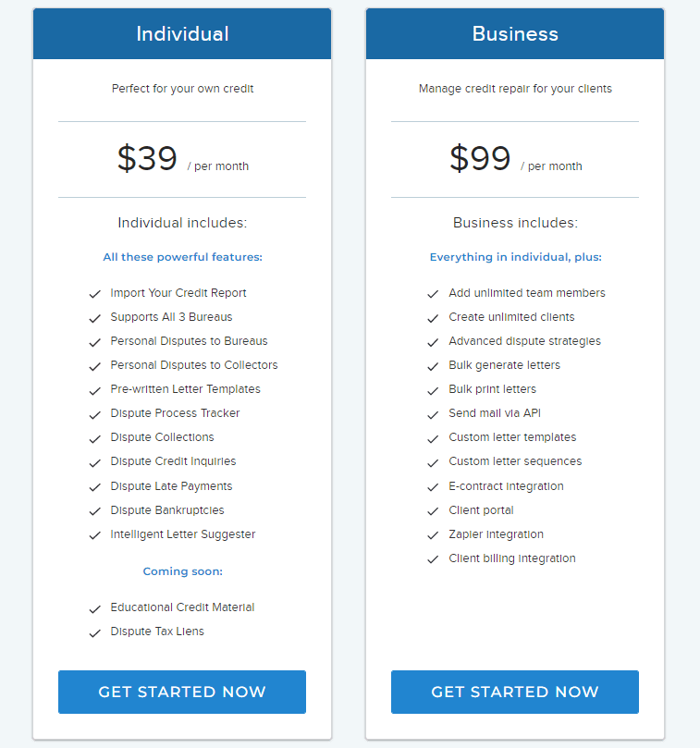Image resolution: width=700 pixels, height=748 pixels.
Task: Click checkmark beside Client portal
Action: coord(433,511)
